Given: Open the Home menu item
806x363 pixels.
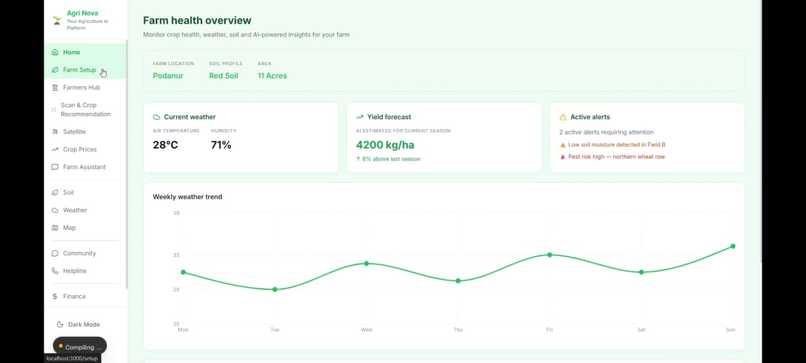Looking at the screenshot, I should click(x=85, y=52).
